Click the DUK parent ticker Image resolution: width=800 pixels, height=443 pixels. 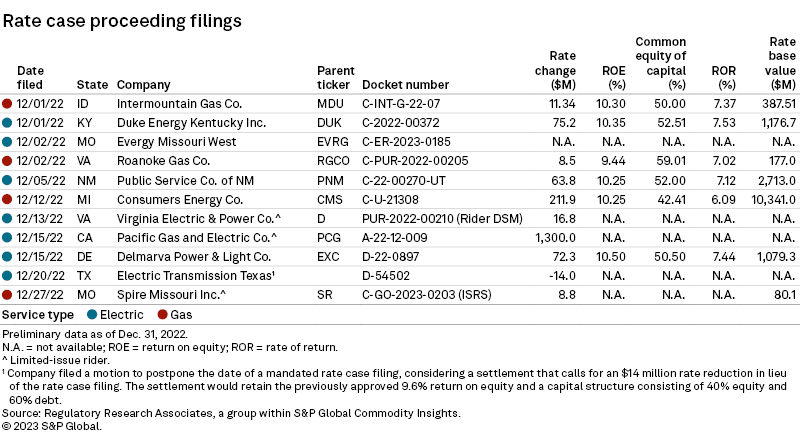click(x=329, y=122)
